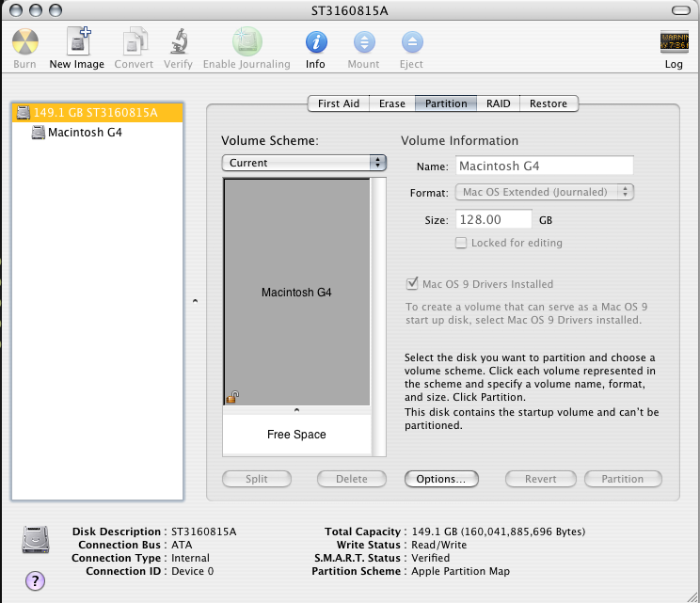The height and width of the screenshot is (603, 700).
Task: Click the Split button
Action: (x=257, y=479)
